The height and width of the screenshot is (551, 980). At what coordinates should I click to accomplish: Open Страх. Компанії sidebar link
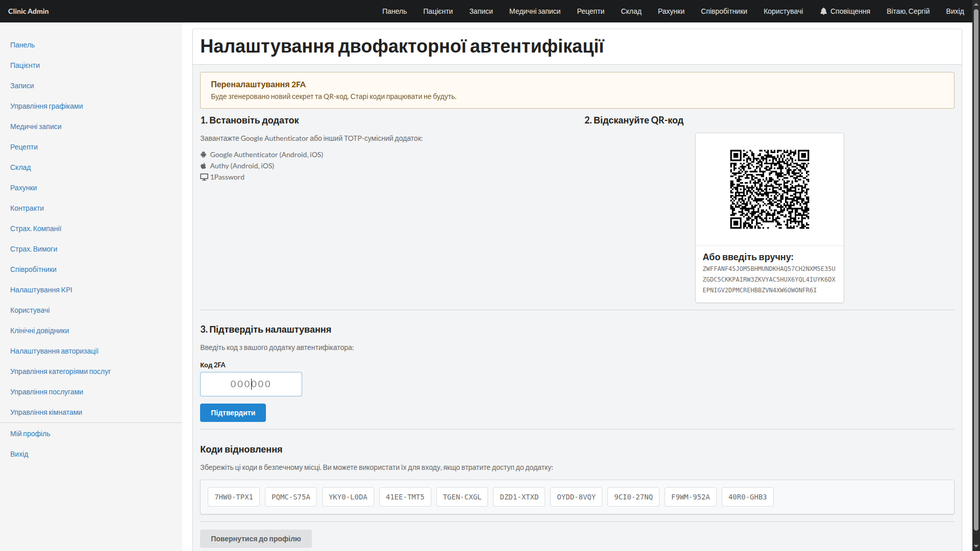(36, 229)
